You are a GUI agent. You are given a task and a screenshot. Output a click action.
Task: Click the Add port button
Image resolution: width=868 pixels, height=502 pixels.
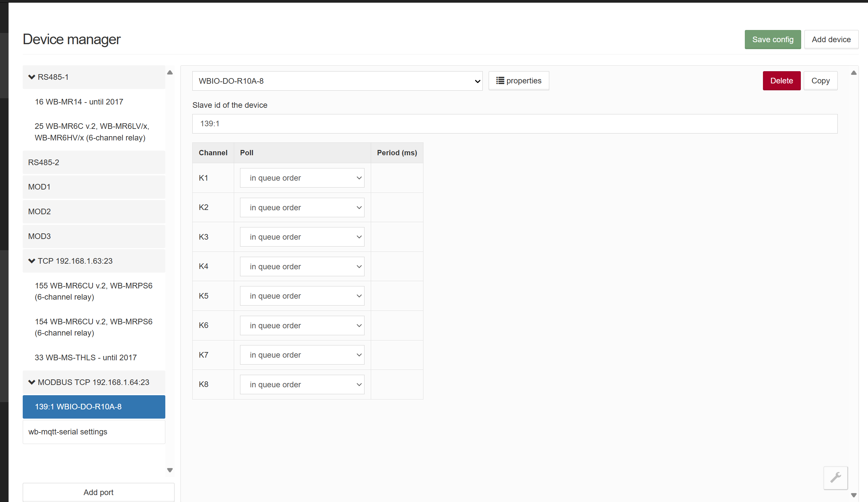(98, 492)
